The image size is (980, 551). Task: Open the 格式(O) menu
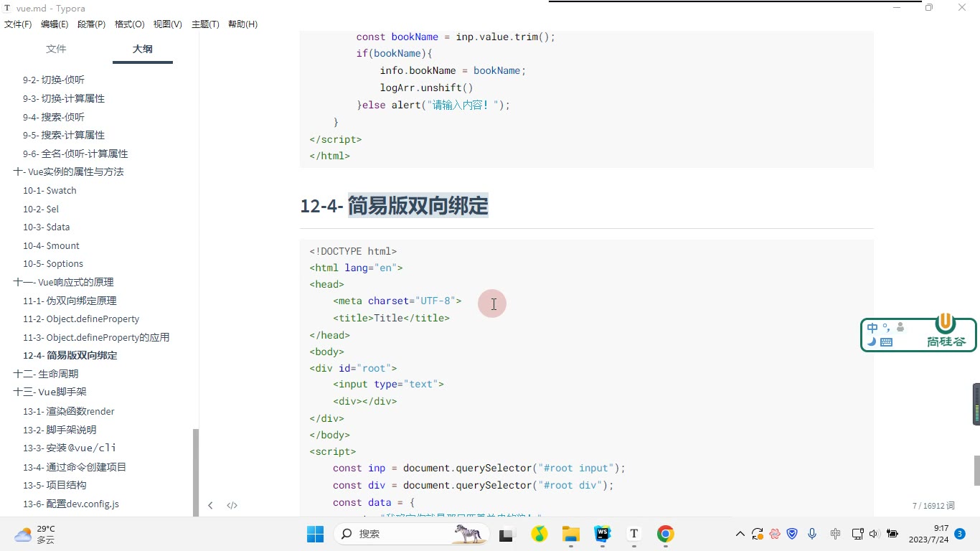pyautogui.click(x=130, y=24)
